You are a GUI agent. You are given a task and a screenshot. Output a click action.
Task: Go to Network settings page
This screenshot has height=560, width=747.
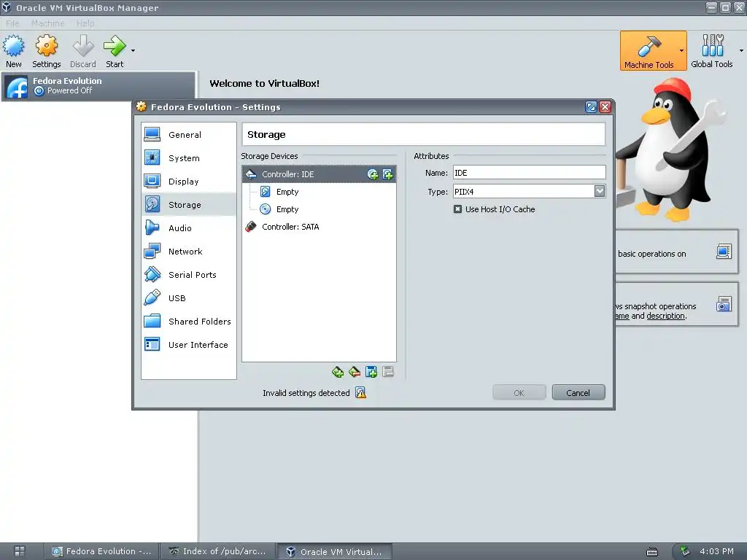[x=189, y=252]
